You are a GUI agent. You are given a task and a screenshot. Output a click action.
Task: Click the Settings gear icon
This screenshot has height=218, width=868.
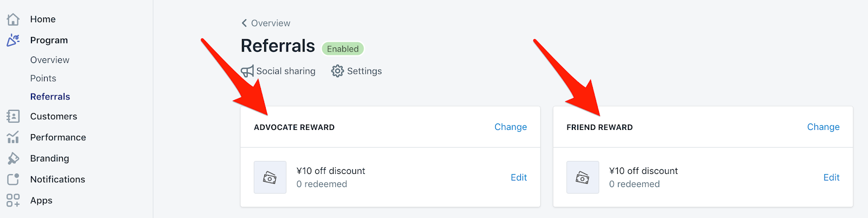337,71
